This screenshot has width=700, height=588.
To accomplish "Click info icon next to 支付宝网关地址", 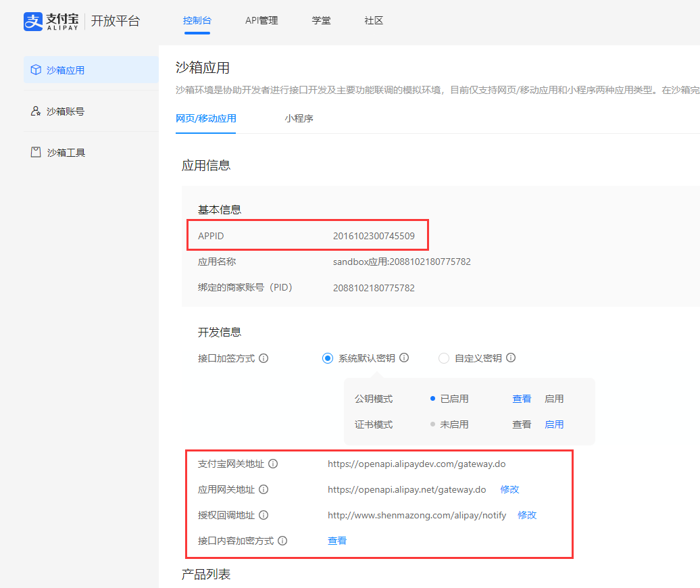I will pyautogui.click(x=273, y=464).
